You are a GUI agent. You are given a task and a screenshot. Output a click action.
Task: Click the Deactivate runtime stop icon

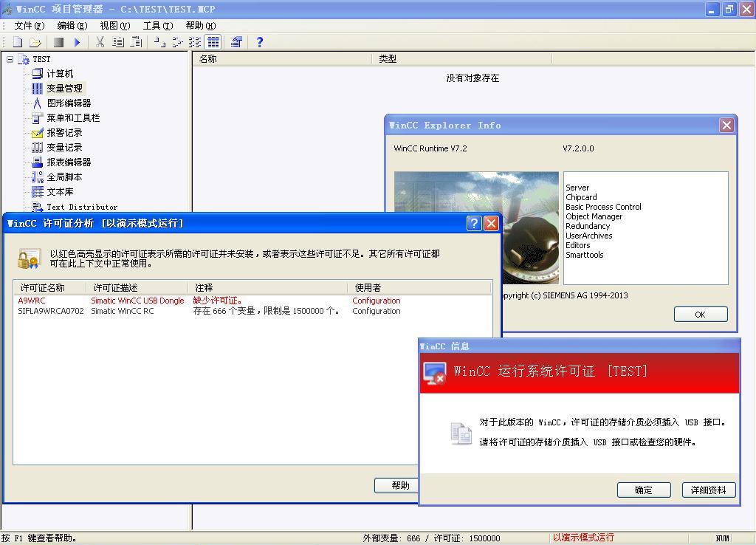(59, 42)
